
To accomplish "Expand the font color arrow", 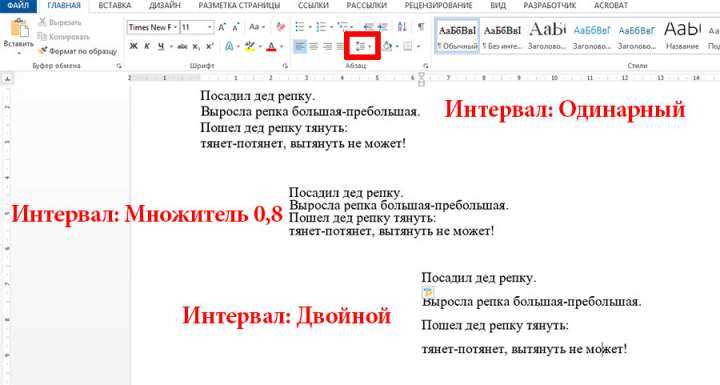I will pyautogui.click(x=281, y=46).
